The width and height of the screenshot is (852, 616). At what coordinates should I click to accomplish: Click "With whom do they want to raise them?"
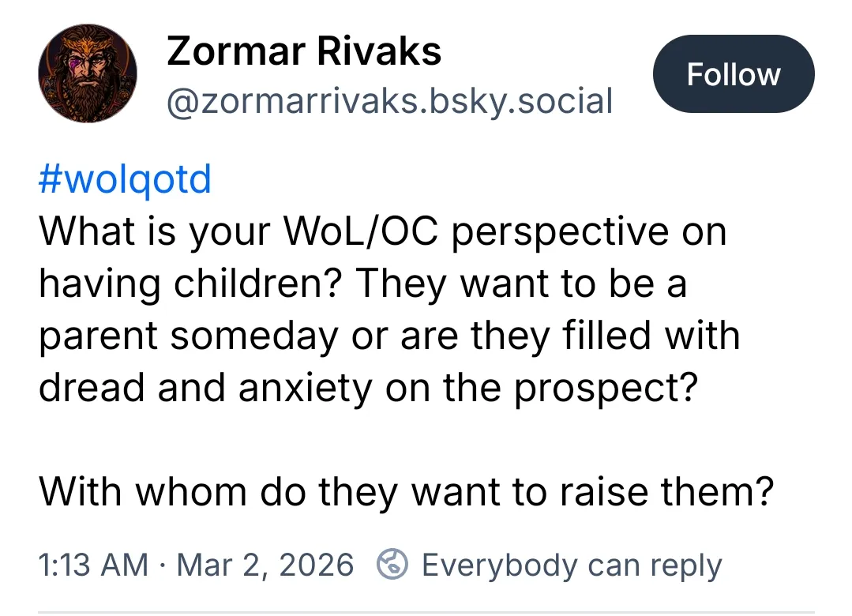click(x=406, y=492)
